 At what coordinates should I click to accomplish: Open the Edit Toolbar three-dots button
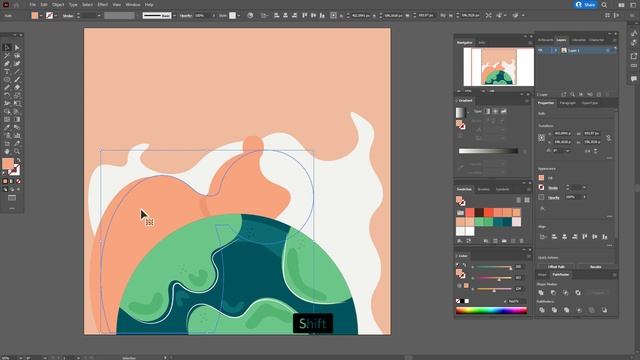click(12, 208)
